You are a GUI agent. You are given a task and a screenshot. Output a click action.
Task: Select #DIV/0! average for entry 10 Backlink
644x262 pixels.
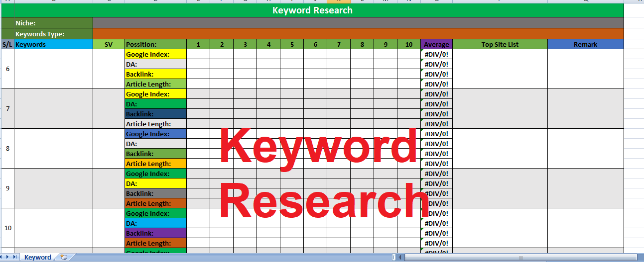(436, 233)
